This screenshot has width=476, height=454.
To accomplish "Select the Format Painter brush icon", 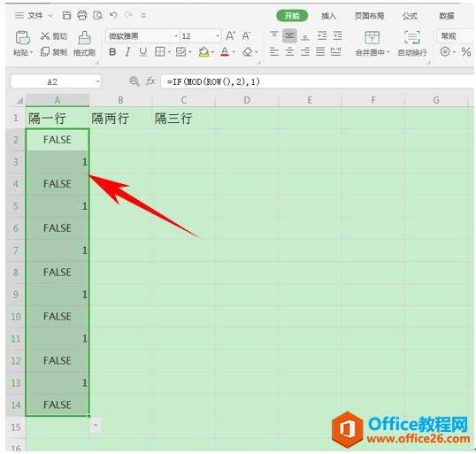I will pyautogui.click(x=84, y=38).
